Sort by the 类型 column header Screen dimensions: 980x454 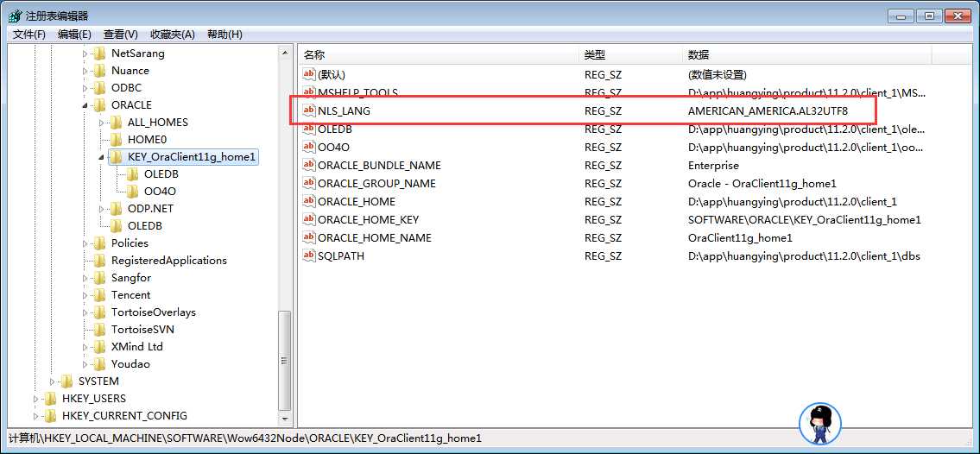point(631,55)
